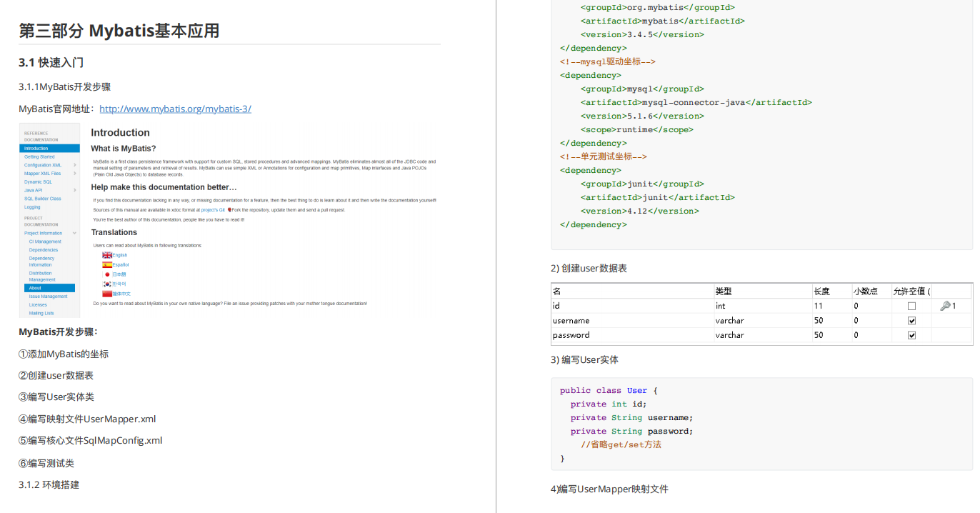Viewport: 980px width, 513px height.
Task: Open Logging in the docs sidebar
Action: [x=32, y=207]
